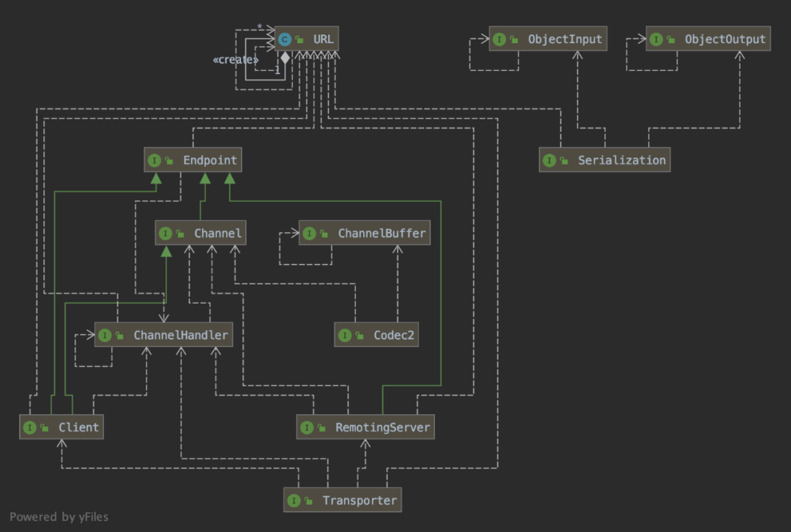This screenshot has height=532, width=791.
Task: Click the interface icon on ChannelHandler node
Action: coord(105,335)
